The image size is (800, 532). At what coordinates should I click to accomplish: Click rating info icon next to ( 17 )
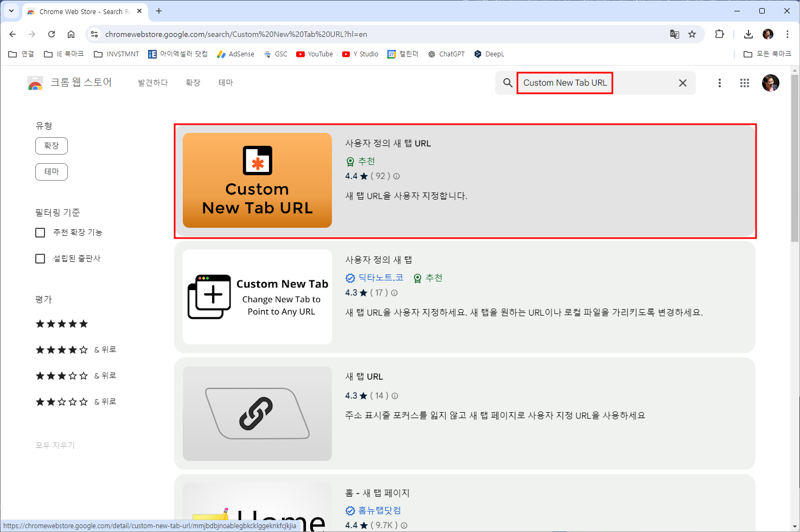pos(394,293)
